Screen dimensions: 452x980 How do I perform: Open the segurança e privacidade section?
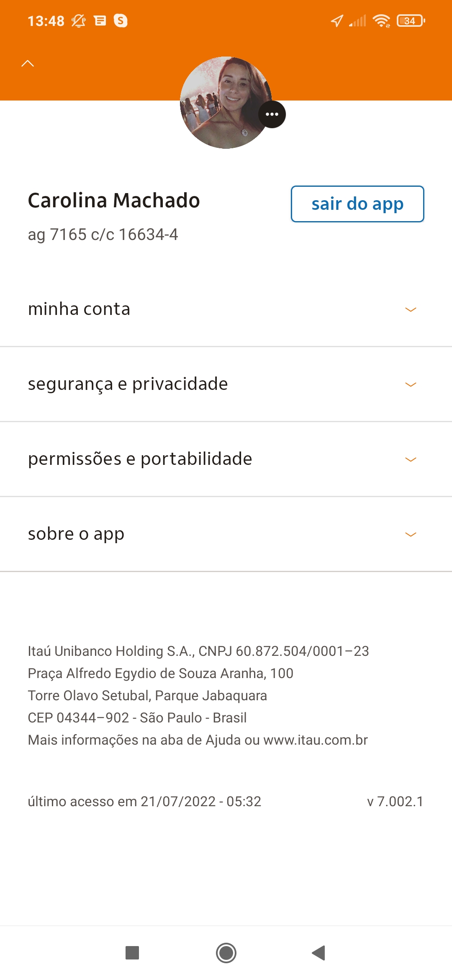coord(128,384)
